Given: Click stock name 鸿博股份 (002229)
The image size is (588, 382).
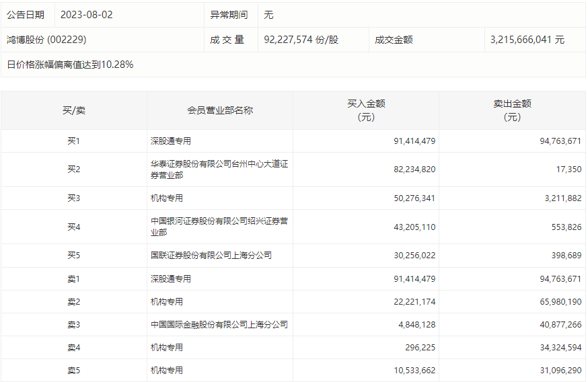Looking at the screenshot, I should (46, 40).
